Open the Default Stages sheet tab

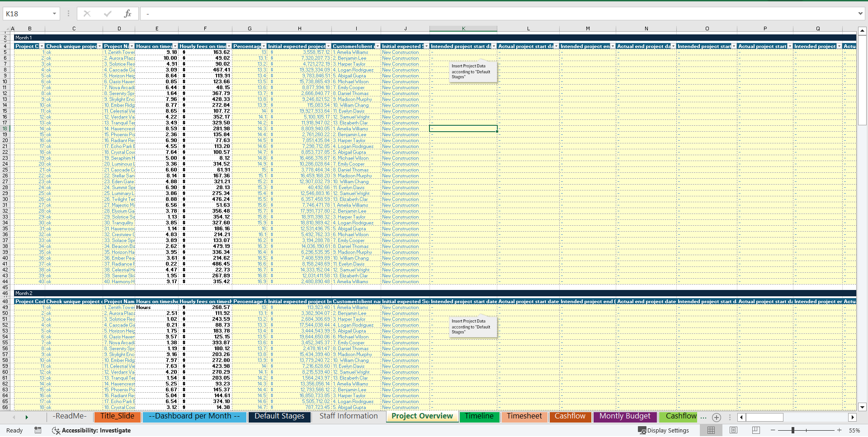[x=279, y=416]
